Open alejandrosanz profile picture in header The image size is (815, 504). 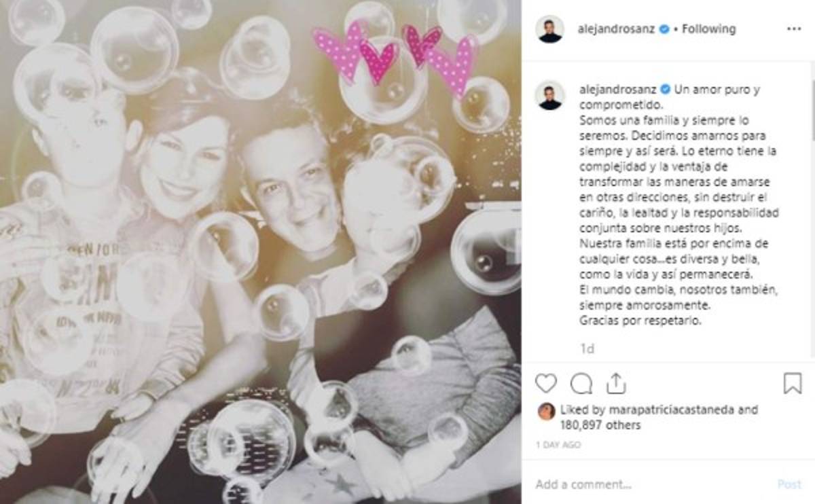tap(549, 29)
